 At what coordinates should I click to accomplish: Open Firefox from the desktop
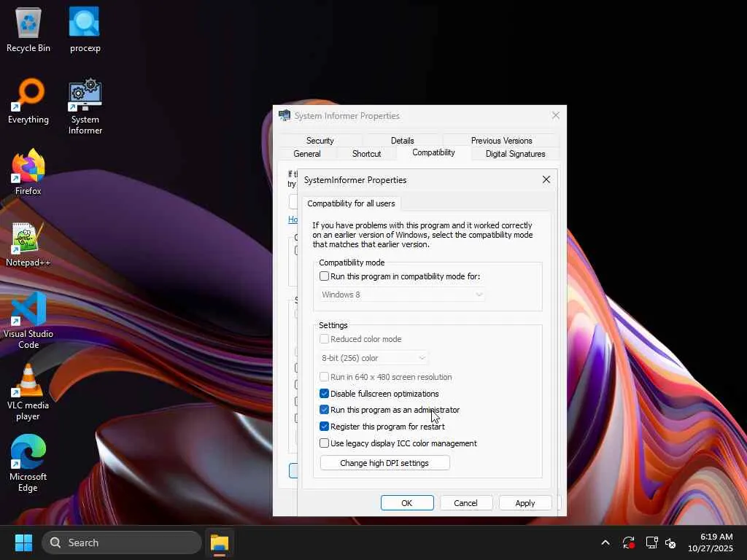coord(28,166)
